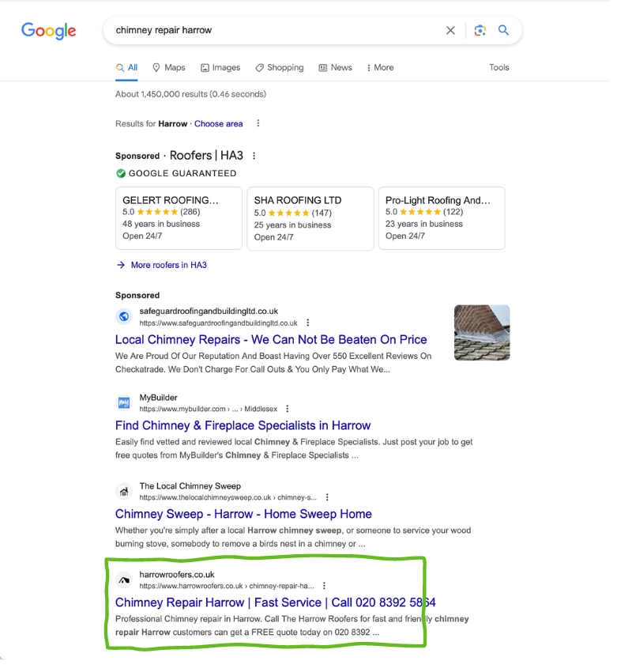Open the More roofers in HA3 link

[x=169, y=265]
